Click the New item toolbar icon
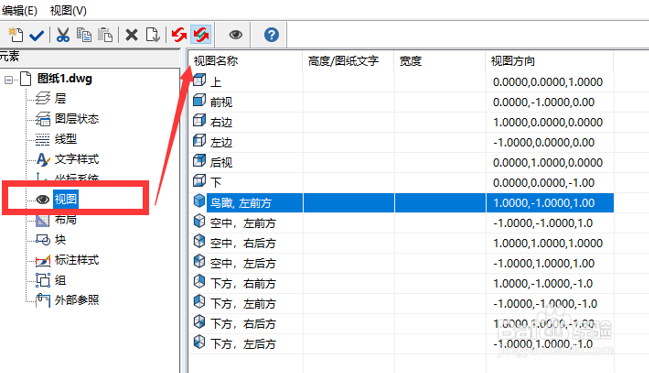 tap(15, 35)
